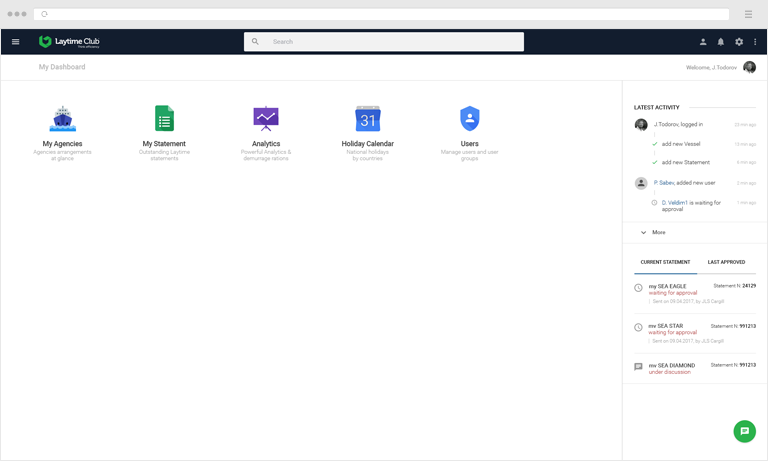Open the vertical three-dot overflow menu
The height and width of the screenshot is (461, 768).
(x=755, y=42)
